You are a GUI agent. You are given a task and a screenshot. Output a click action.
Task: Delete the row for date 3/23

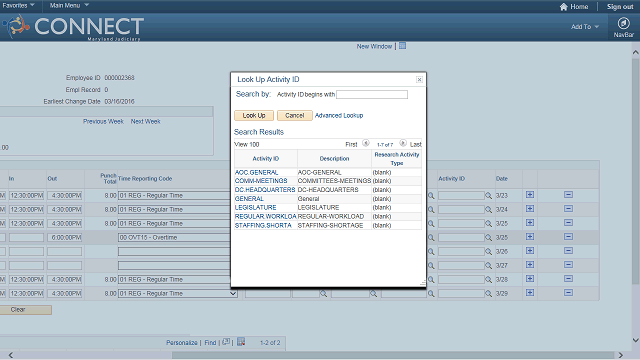pyautogui.click(x=568, y=195)
